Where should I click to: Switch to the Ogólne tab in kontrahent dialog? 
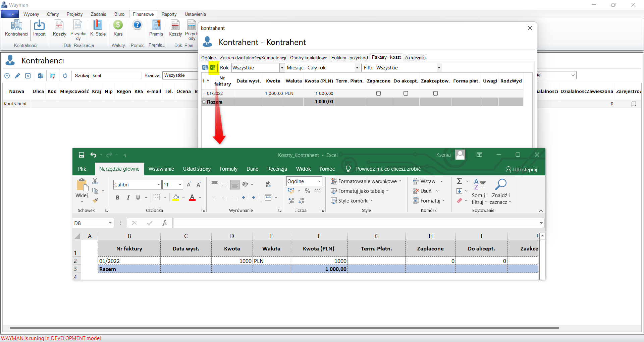pos(209,58)
